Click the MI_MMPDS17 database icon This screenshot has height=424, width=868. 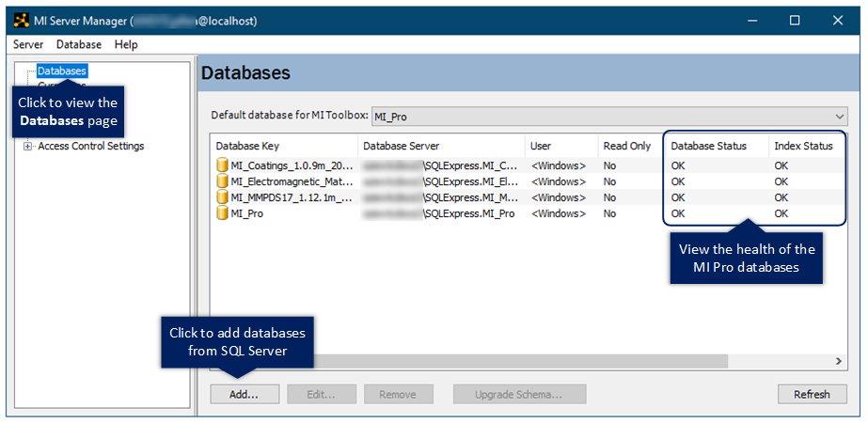click(x=222, y=197)
